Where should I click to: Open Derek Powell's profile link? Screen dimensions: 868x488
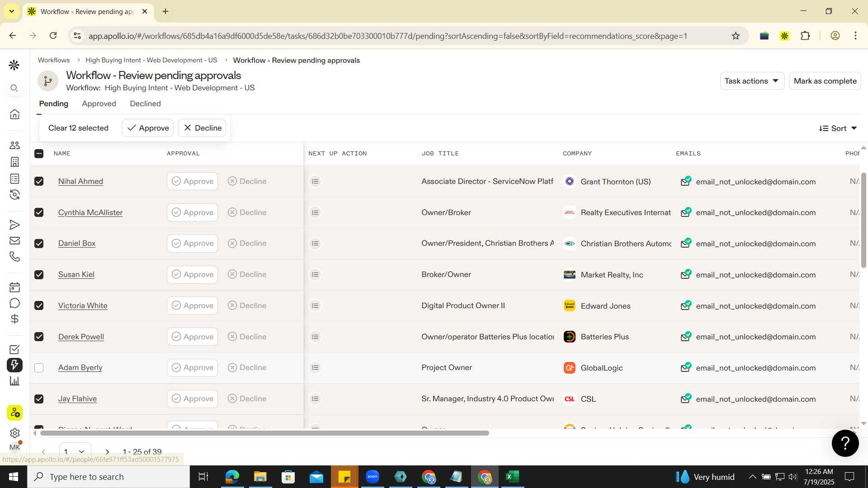click(81, 337)
